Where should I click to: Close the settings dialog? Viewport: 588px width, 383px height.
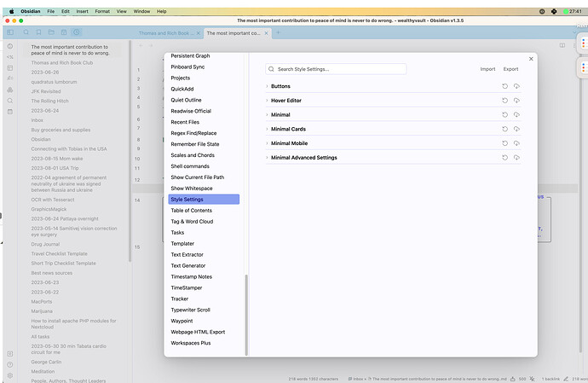pos(531,59)
